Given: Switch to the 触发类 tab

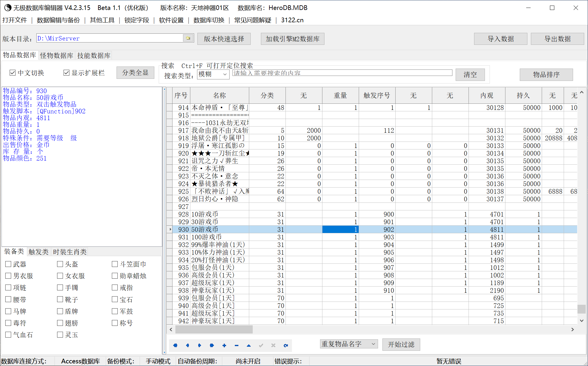Looking at the screenshot, I should click(x=39, y=252).
